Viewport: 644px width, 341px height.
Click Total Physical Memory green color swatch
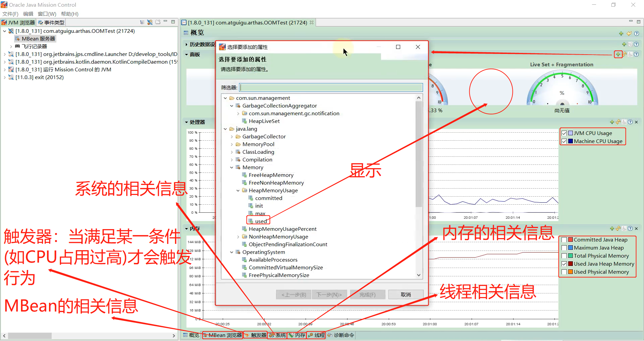click(571, 256)
